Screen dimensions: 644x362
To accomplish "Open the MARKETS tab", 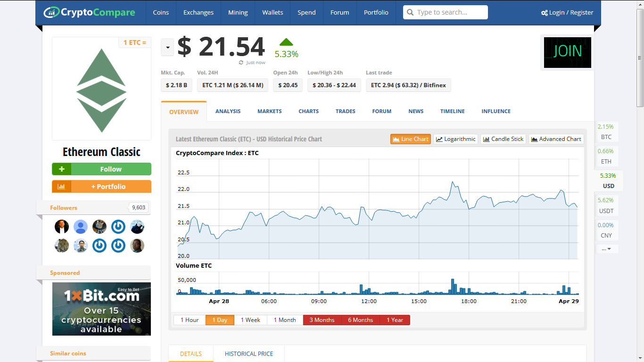I will click(x=269, y=111).
